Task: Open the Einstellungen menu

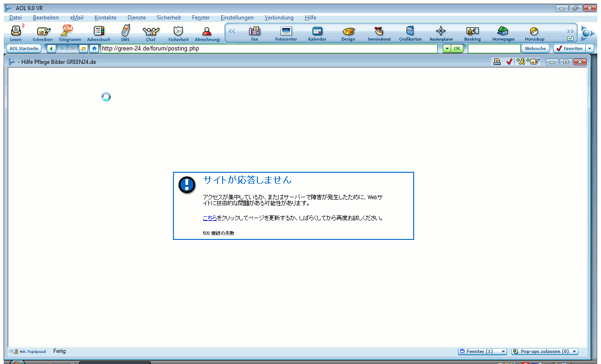Action: coord(237,18)
